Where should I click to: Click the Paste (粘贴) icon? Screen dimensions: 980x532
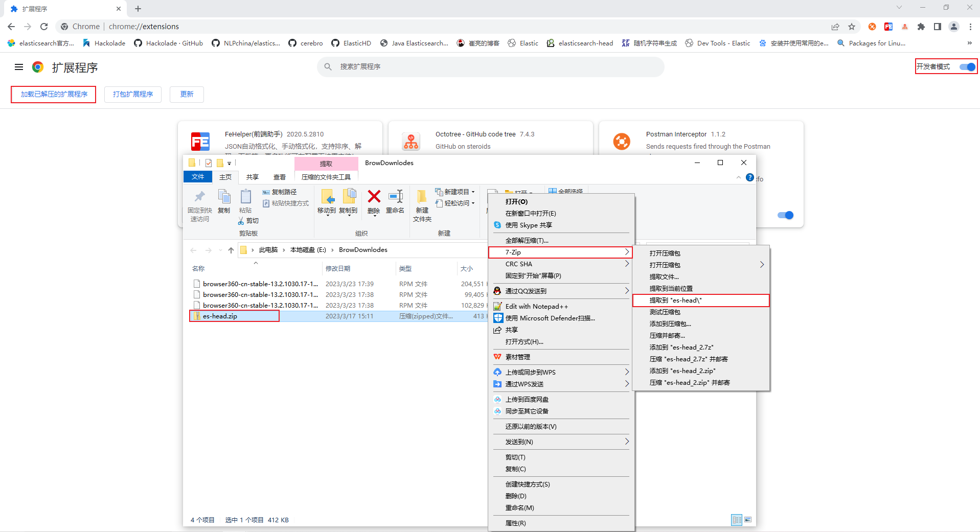click(246, 199)
